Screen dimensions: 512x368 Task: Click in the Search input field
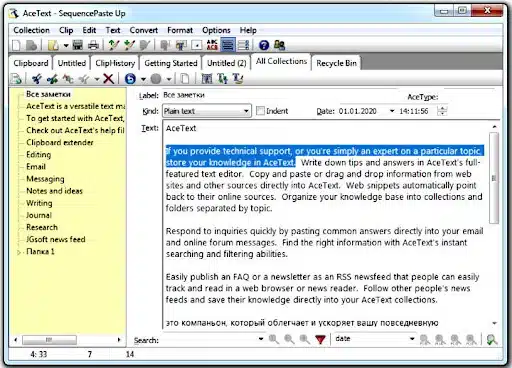(209, 339)
